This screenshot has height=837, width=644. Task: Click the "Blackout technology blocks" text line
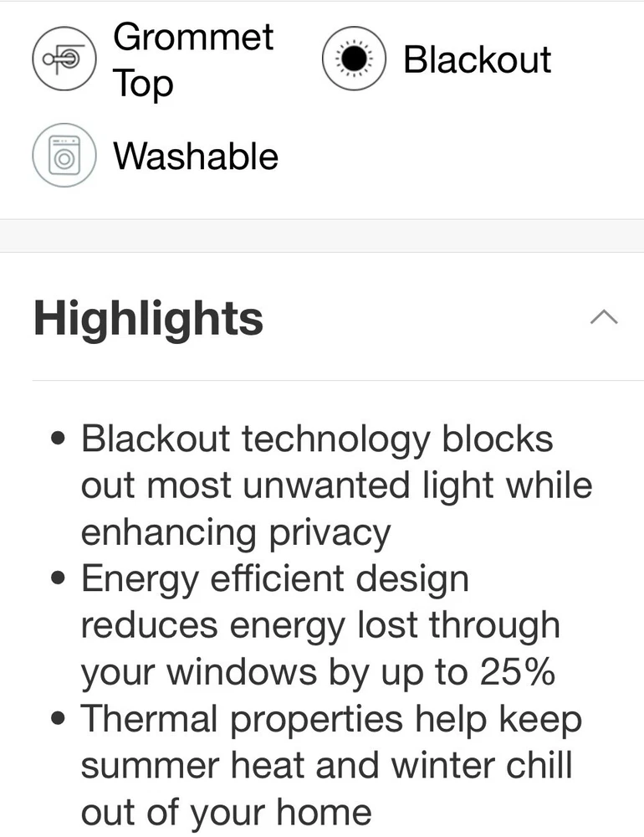[317, 439]
